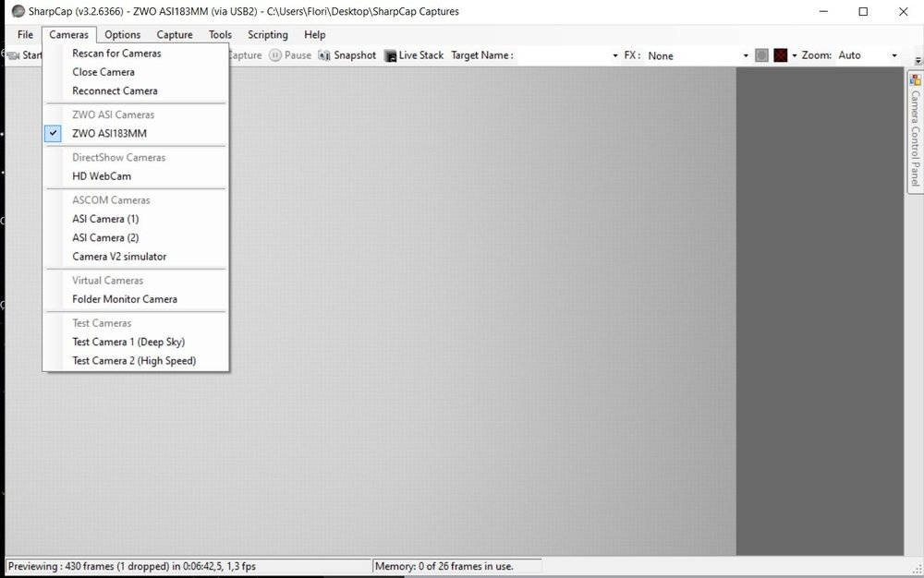Open the Scripting menu
This screenshot has height=578, width=924.
click(268, 35)
